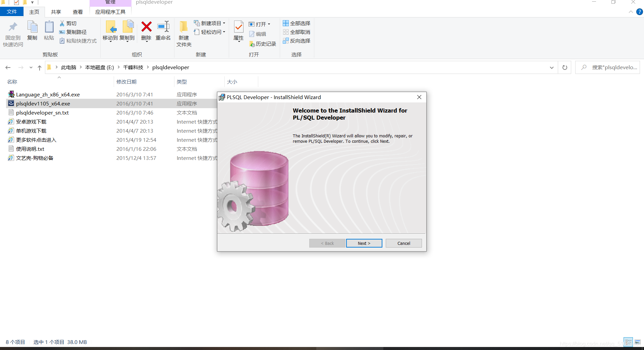The width and height of the screenshot is (644, 350).
Task: Click the Pin to Quick Access icon
Action: tap(13, 27)
